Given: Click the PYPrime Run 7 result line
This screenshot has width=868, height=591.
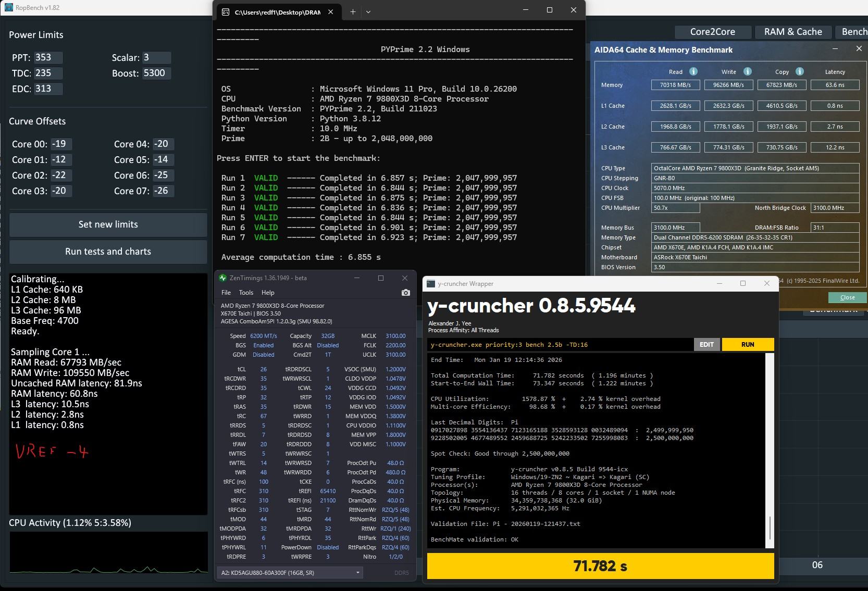Looking at the screenshot, I should (x=369, y=237).
